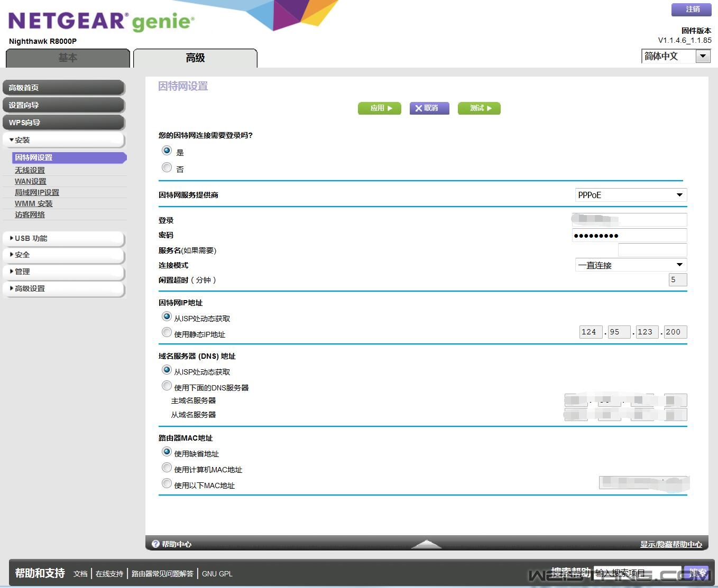Click the NETGEAR genie logo
The width and height of the screenshot is (718, 588).
point(102,21)
